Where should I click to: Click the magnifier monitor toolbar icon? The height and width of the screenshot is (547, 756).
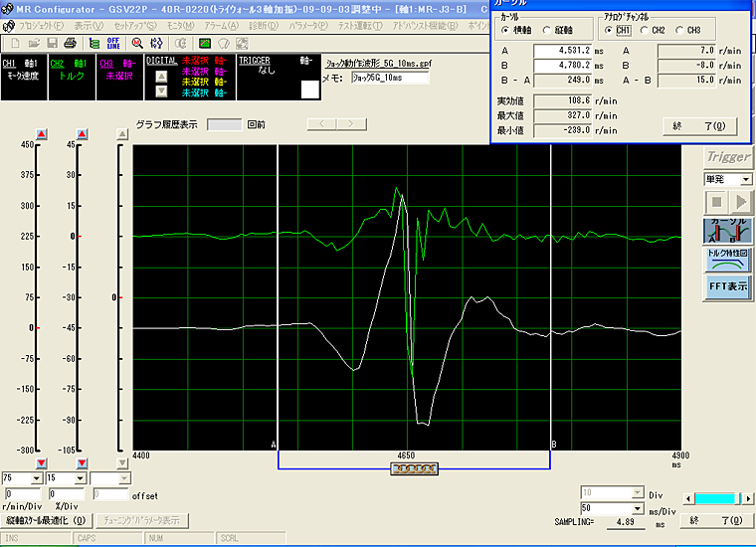137,44
